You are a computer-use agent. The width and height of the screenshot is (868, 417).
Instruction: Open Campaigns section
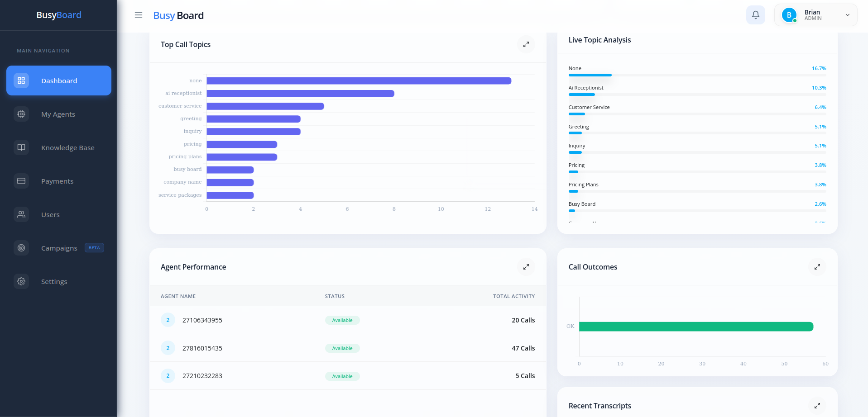(59, 248)
